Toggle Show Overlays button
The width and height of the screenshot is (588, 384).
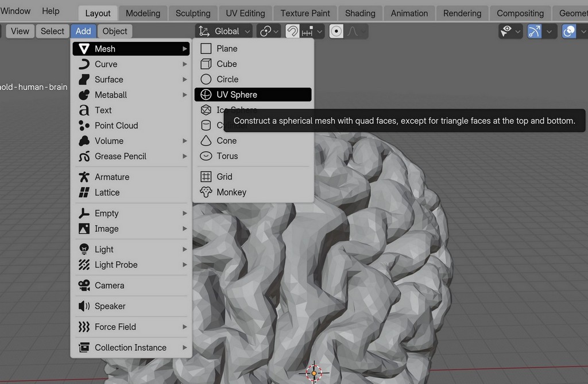coord(569,31)
